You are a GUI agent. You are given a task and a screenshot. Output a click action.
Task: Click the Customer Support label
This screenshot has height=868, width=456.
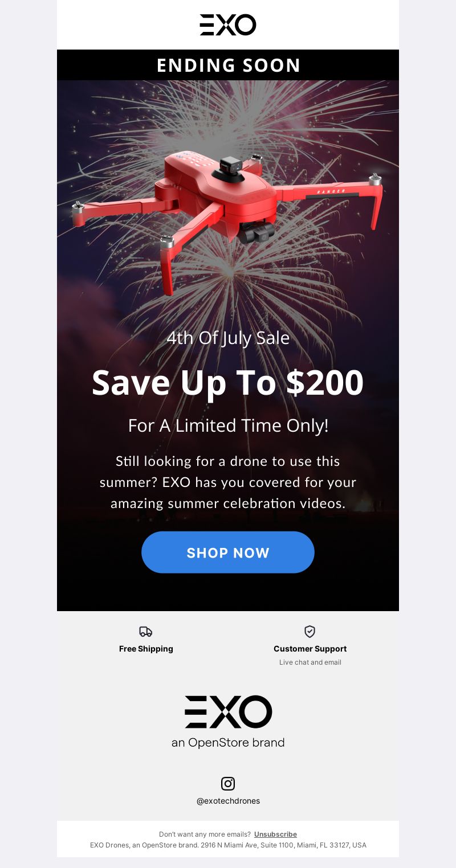(310, 649)
